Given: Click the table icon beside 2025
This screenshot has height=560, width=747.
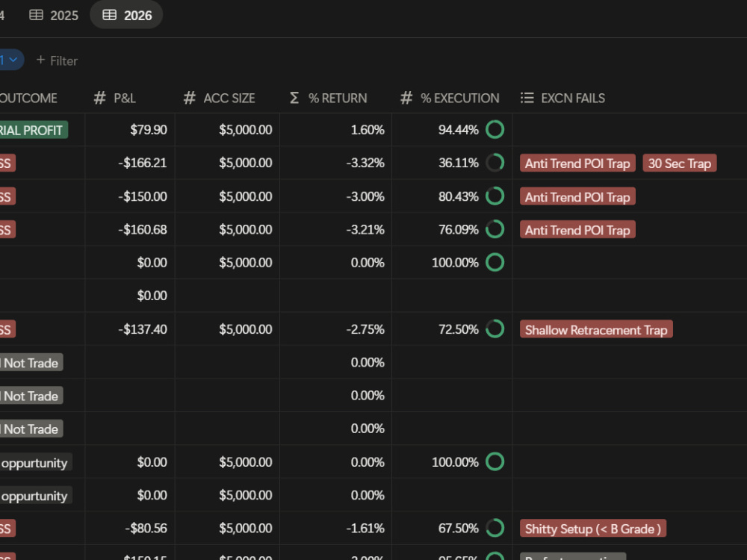Looking at the screenshot, I should click(36, 15).
